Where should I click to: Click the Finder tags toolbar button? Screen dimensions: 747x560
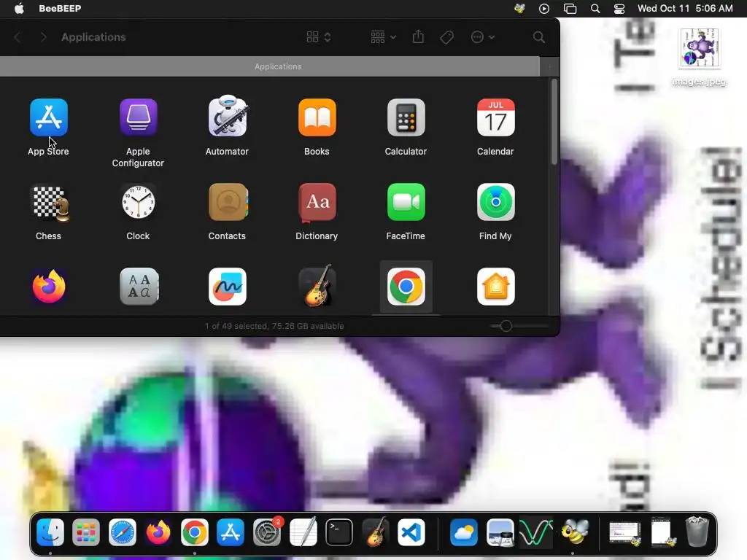447,37
